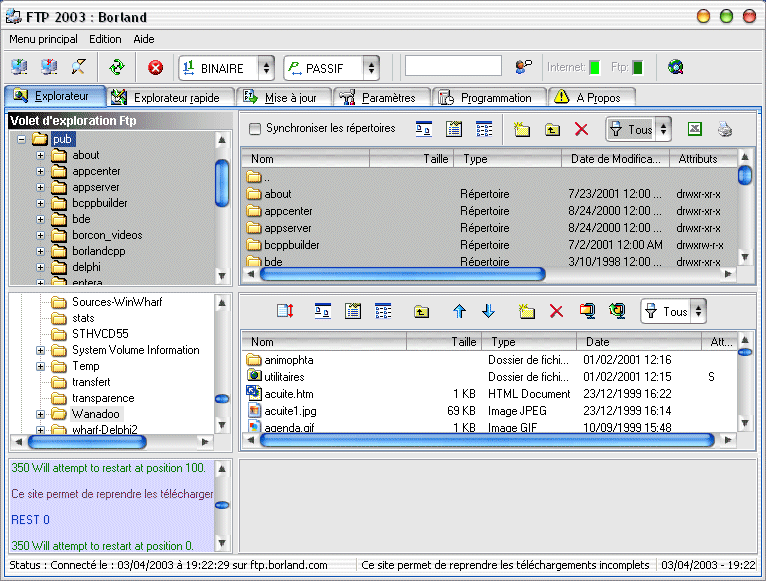Go to parent folder in local pane
Image resolution: width=766 pixels, height=581 pixels.
click(421, 311)
